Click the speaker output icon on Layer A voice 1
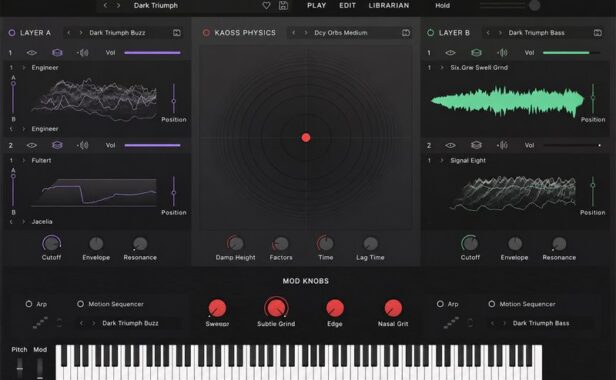 point(82,52)
